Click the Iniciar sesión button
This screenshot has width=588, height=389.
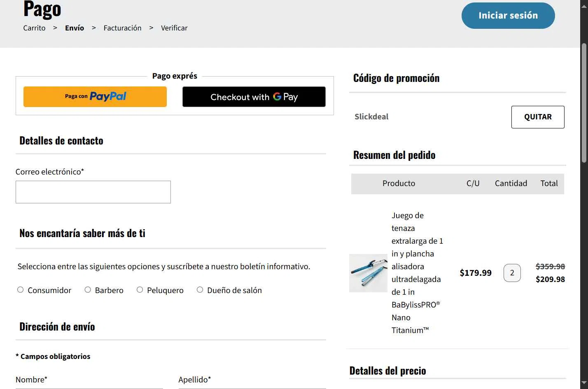(508, 16)
